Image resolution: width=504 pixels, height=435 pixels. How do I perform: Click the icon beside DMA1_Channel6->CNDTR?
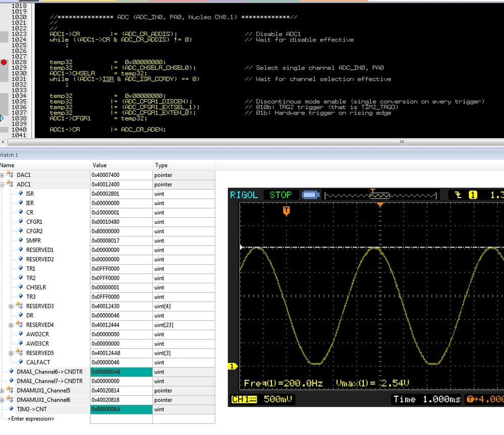(11, 371)
